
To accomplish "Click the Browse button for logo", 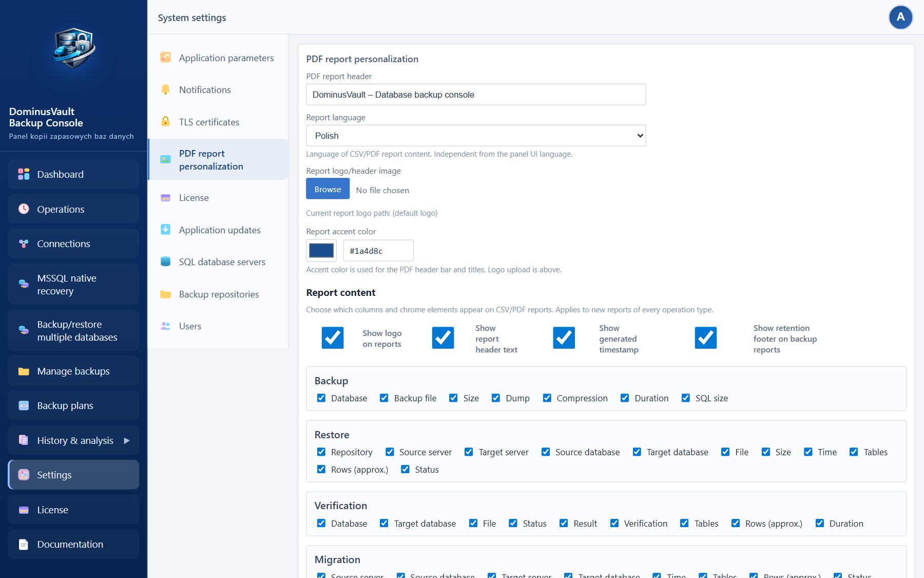I will coord(328,189).
